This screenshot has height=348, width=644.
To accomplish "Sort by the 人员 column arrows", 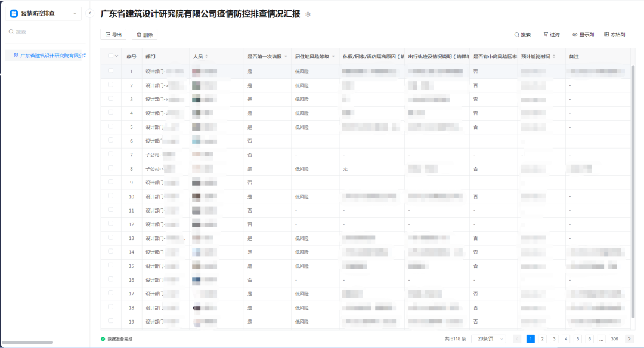I will click(206, 56).
